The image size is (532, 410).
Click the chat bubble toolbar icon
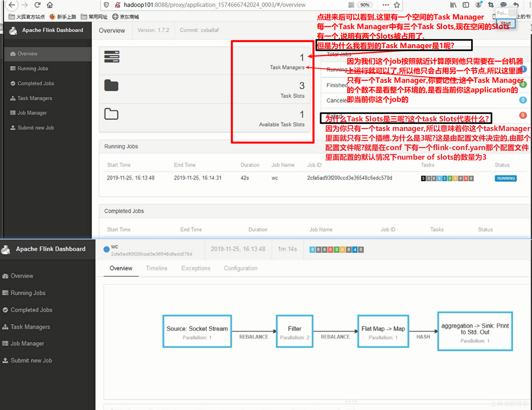click(503, 5)
